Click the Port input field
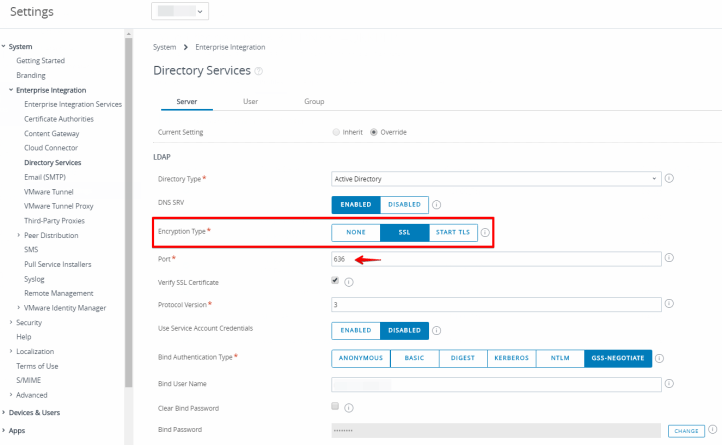The image size is (722, 445). 496,259
